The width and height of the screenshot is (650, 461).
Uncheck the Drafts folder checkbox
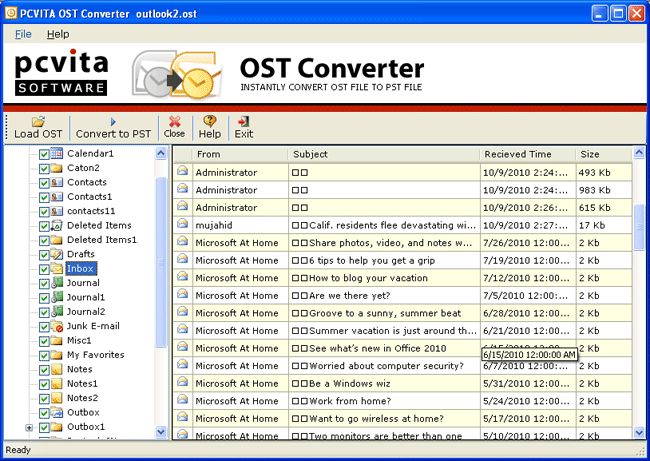(x=44, y=255)
